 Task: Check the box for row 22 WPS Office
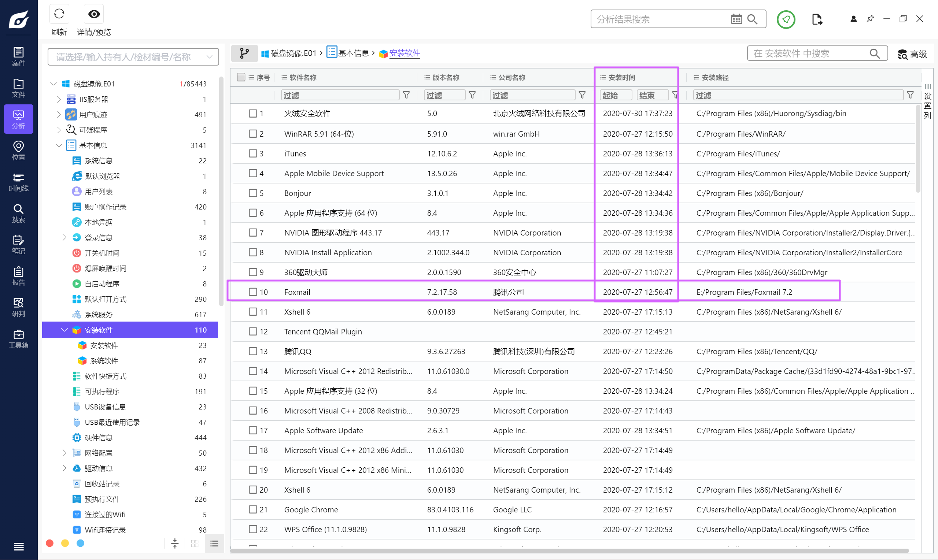coord(253,530)
